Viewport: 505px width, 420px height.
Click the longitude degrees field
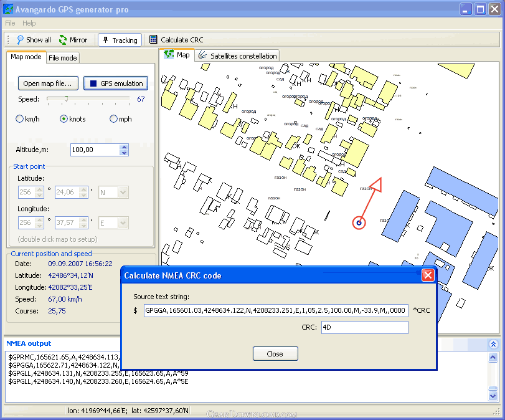tap(27, 222)
